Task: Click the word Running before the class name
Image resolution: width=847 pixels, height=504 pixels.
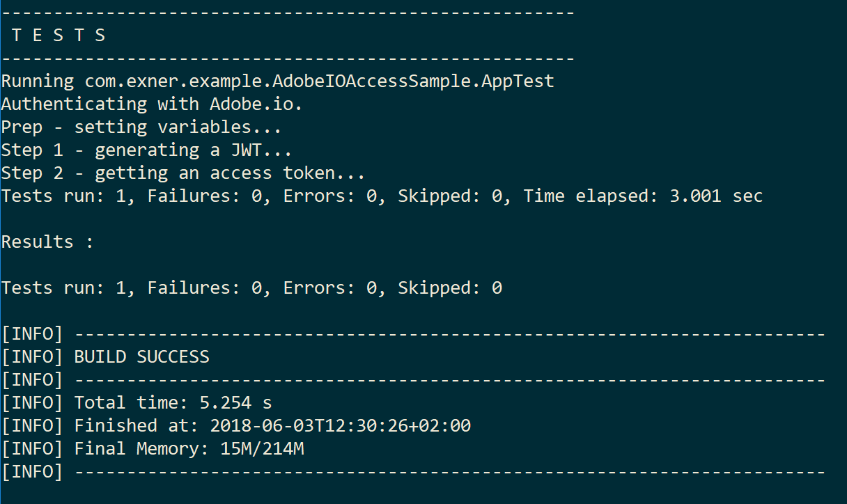Action: pyautogui.click(x=38, y=81)
